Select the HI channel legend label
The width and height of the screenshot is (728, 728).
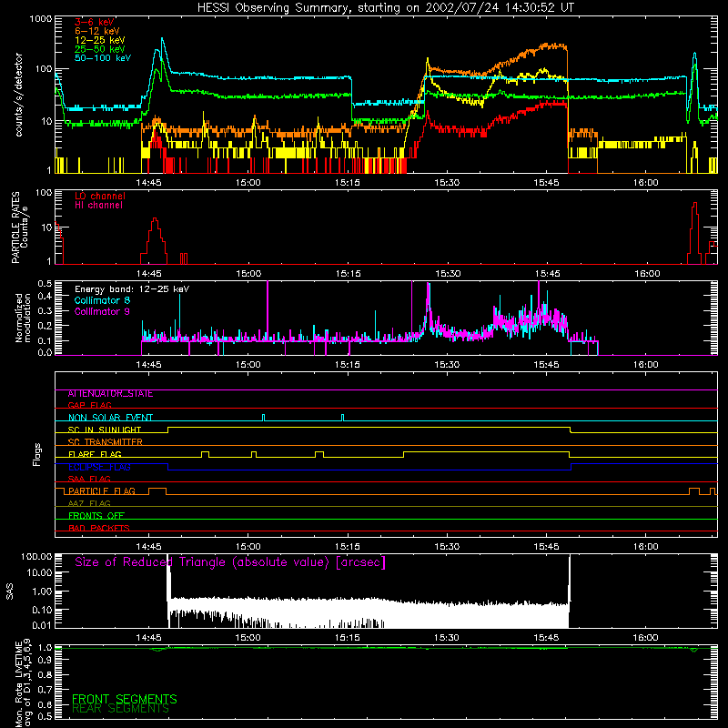(99, 206)
